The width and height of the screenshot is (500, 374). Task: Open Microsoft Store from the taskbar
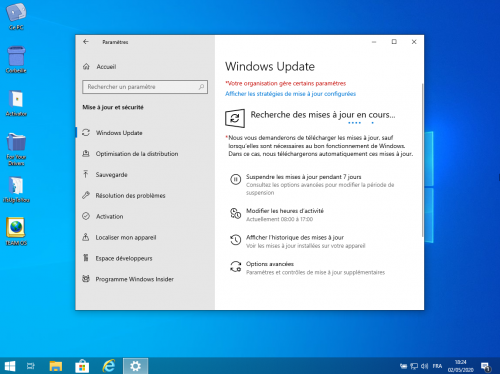(x=82, y=366)
